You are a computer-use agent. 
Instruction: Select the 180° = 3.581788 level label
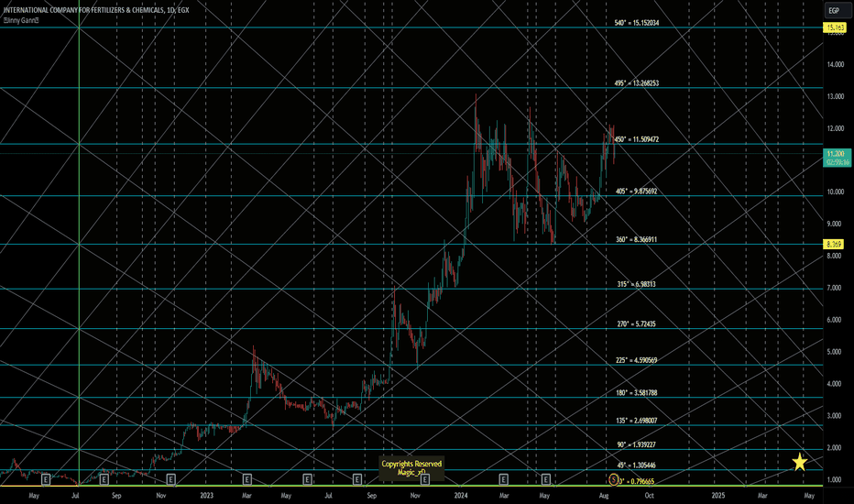[x=636, y=392]
